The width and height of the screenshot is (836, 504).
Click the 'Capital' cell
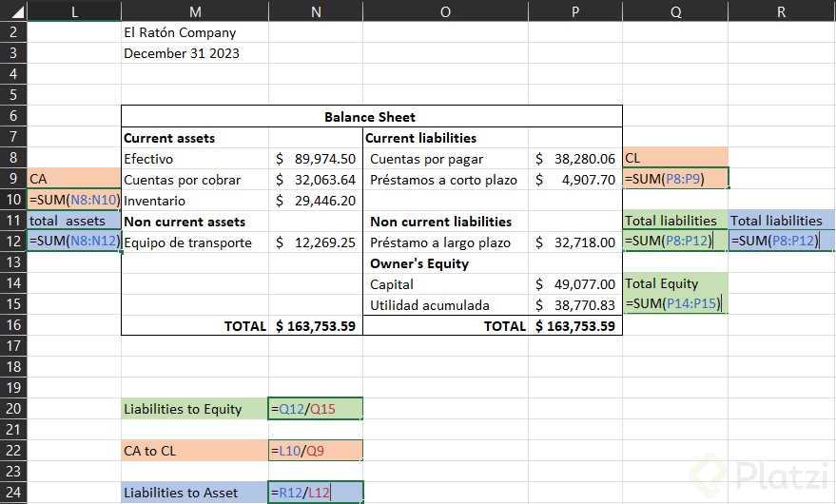coord(445,284)
